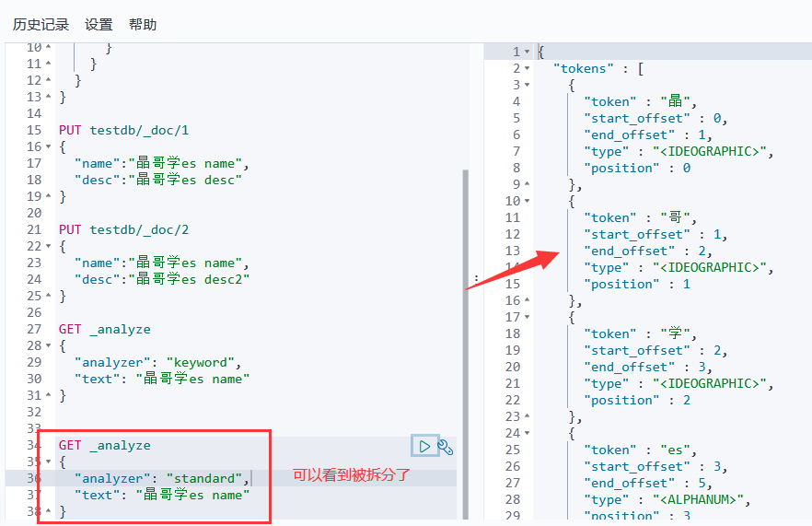Screen dimensions: 812x526
Task: Collapse the fold arrow at line 28
Action: pyautogui.click(x=49, y=346)
